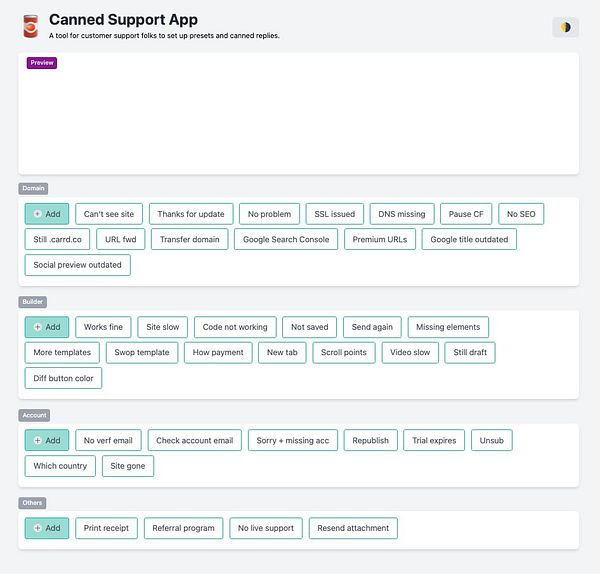600x574 pixels.
Task: Pick the "Republish" preset
Action: point(370,440)
